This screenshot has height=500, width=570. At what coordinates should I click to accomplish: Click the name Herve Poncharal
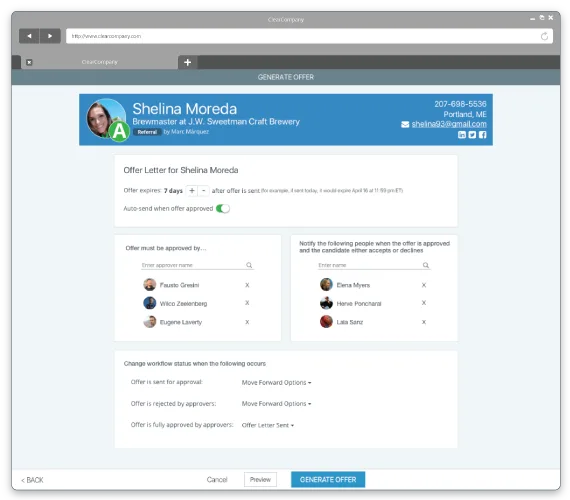359,304
